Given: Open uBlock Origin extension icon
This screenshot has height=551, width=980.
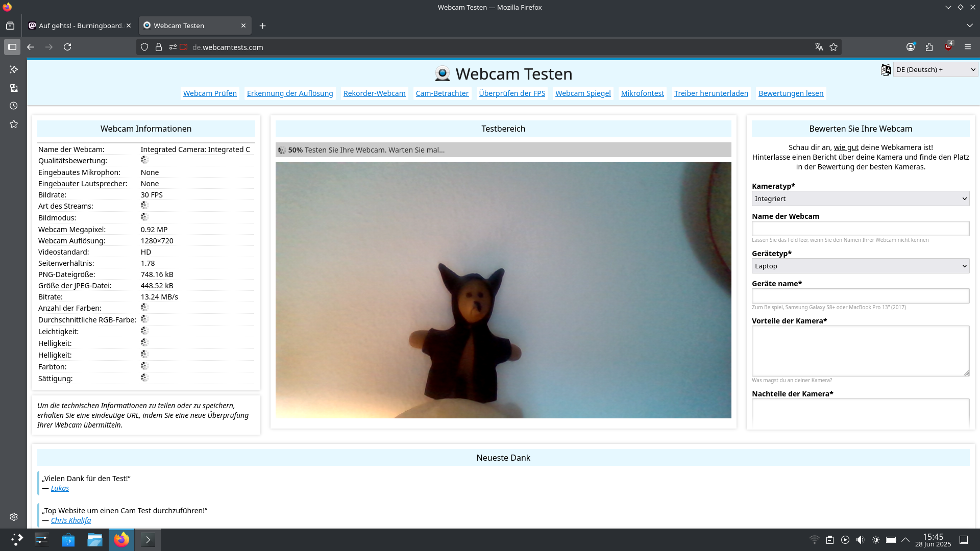Looking at the screenshot, I should (948, 47).
